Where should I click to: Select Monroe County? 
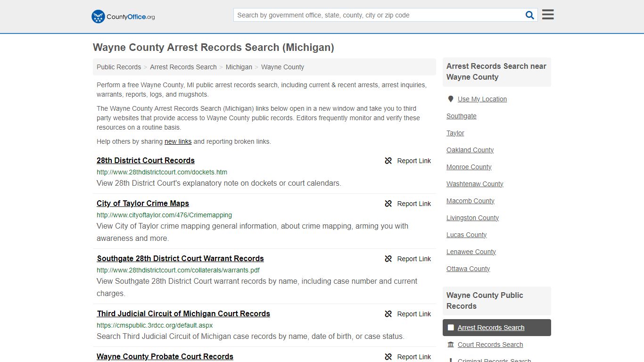(x=469, y=167)
